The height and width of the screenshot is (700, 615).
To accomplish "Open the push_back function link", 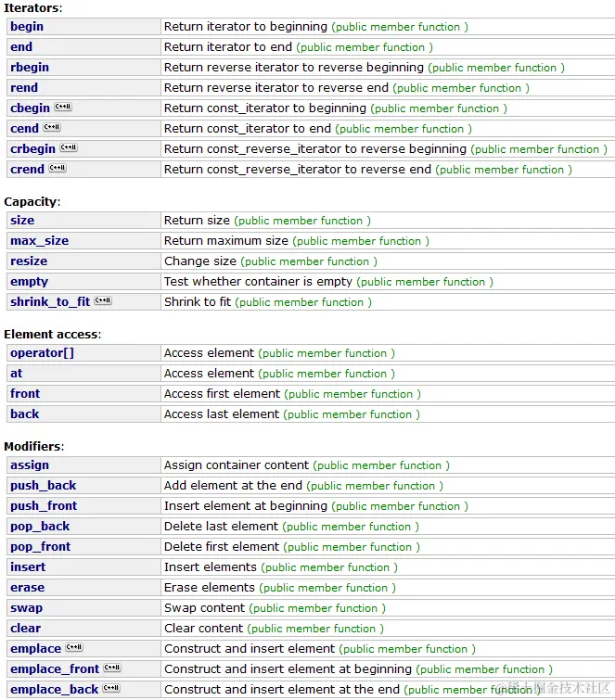I will [x=43, y=486].
